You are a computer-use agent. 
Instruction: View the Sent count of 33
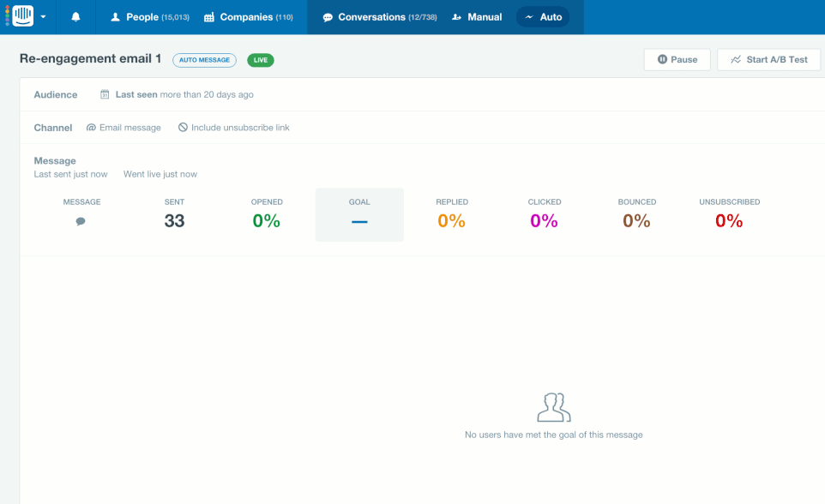(174, 220)
